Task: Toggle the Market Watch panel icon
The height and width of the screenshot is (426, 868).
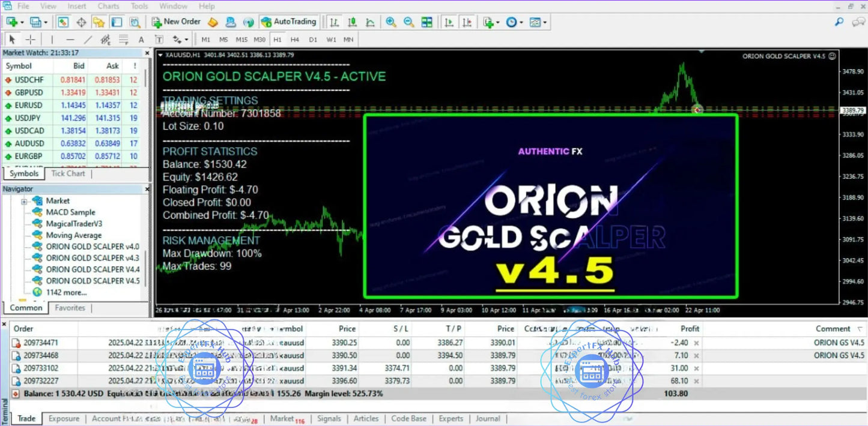Action: [x=63, y=22]
